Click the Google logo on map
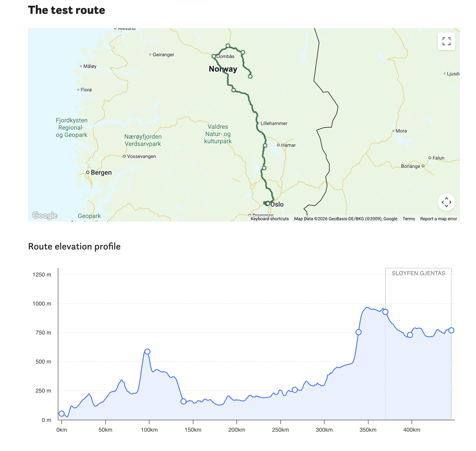The width and height of the screenshot is (476, 451). [45, 215]
